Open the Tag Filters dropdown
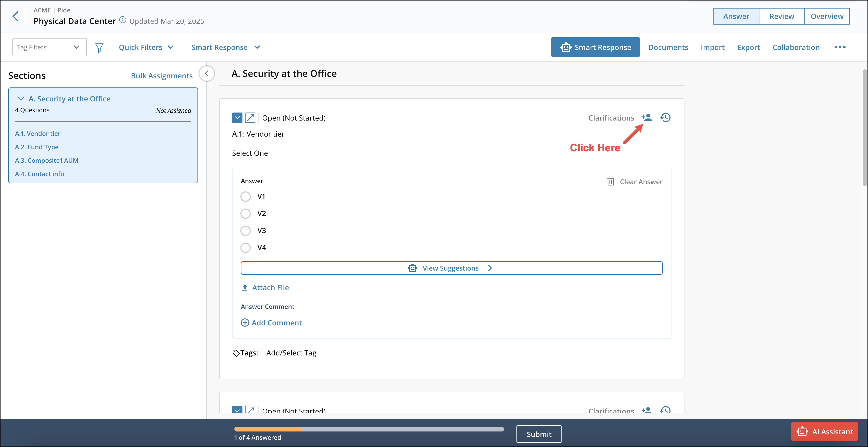The height and width of the screenshot is (447, 868). point(49,47)
